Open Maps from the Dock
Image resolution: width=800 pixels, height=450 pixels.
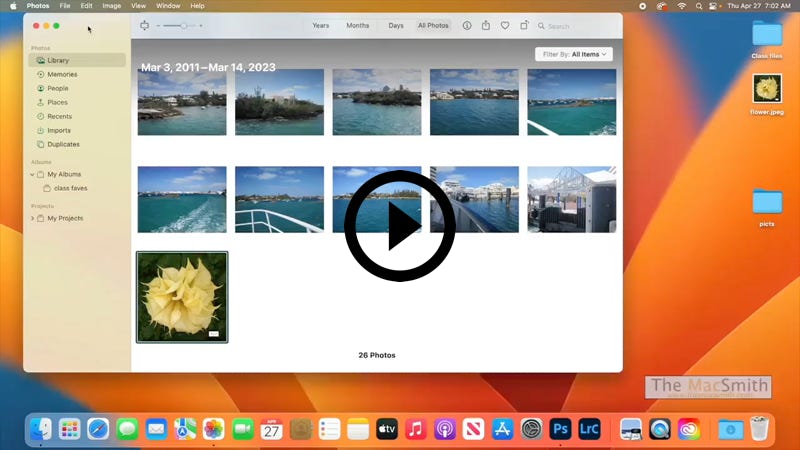(185, 429)
